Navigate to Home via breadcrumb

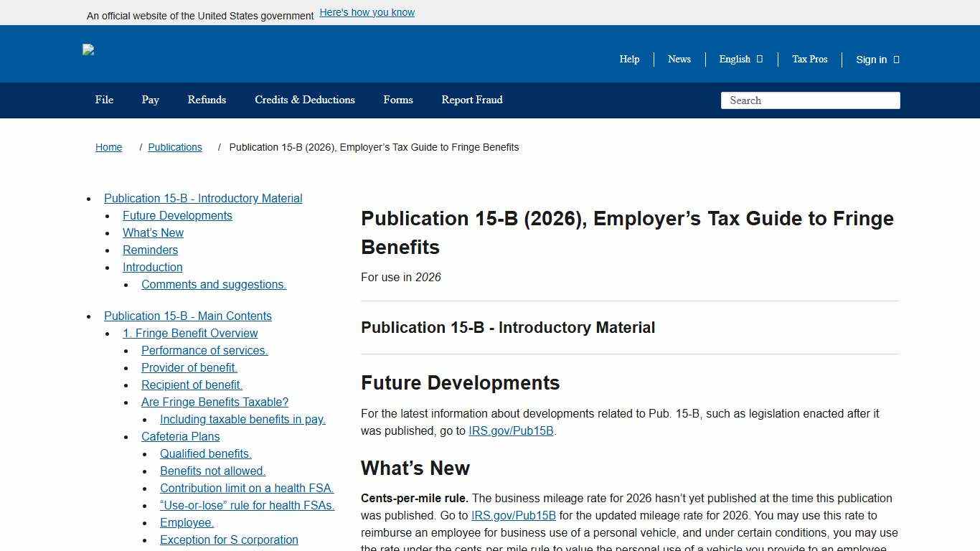tap(108, 147)
